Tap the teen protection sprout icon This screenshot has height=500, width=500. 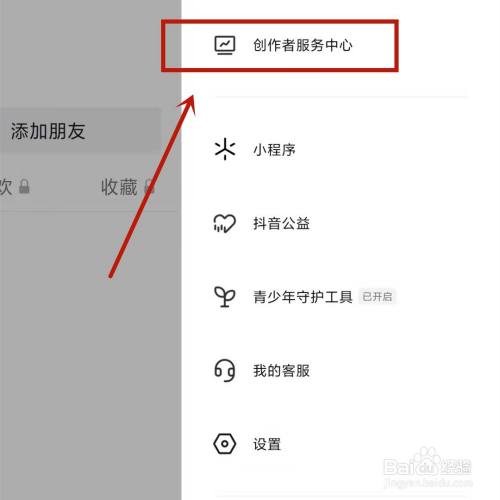[225, 297]
